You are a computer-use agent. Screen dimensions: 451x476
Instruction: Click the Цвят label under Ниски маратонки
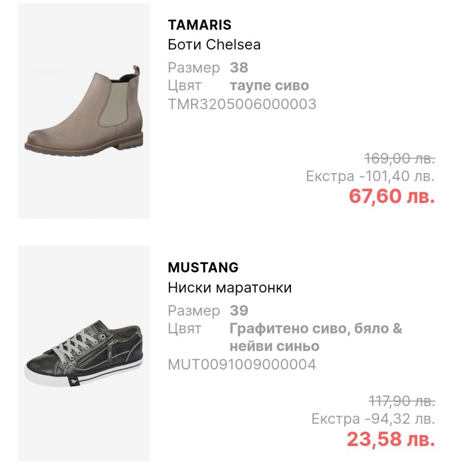(x=185, y=329)
